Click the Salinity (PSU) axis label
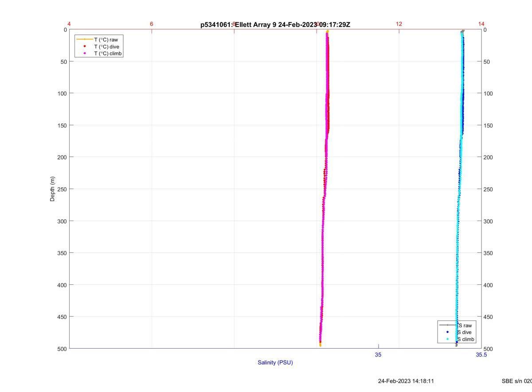The image size is (532, 392). [275, 362]
